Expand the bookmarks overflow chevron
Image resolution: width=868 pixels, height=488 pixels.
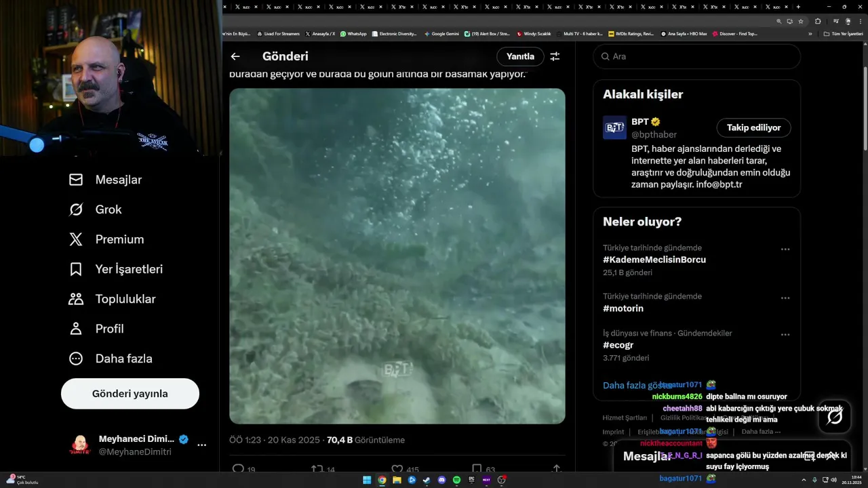coord(810,33)
